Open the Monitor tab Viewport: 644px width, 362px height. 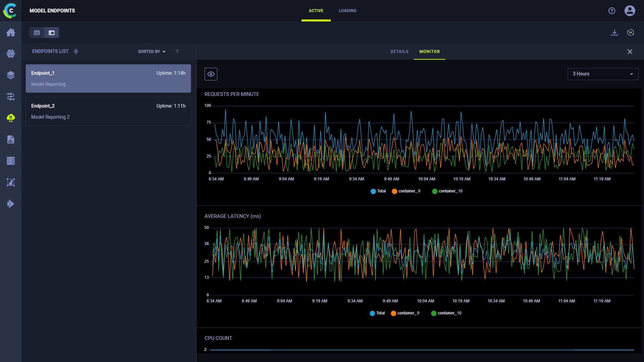tap(430, 52)
